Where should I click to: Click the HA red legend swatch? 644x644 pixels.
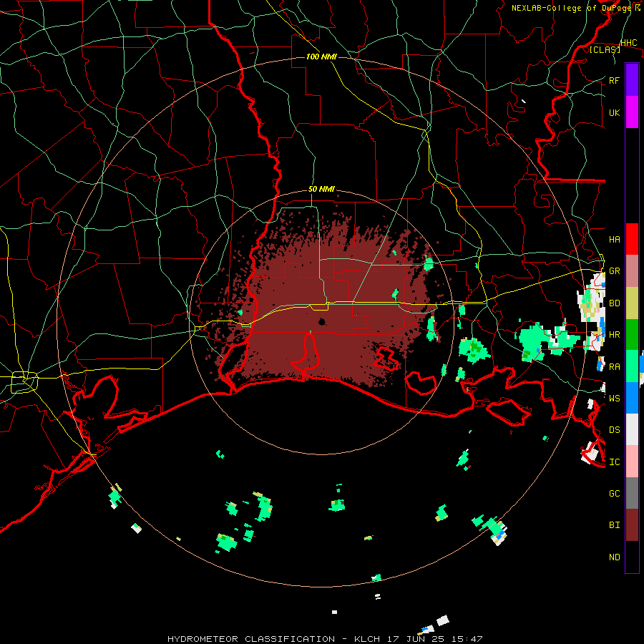point(632,239)
